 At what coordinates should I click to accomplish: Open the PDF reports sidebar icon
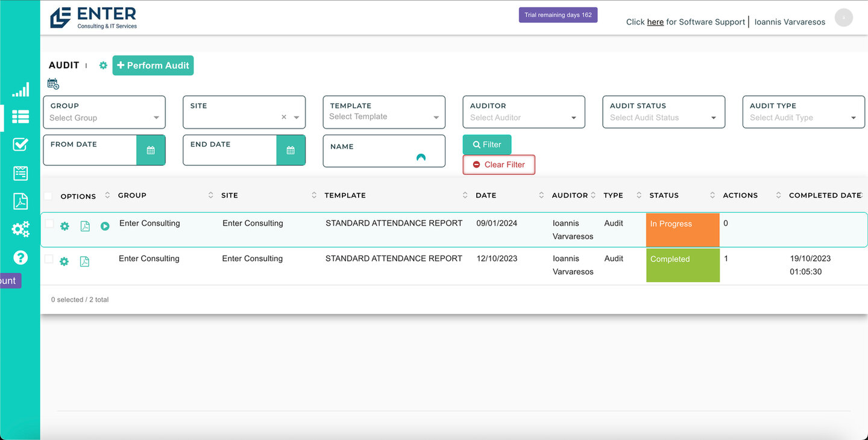click(x=20, y=201)
